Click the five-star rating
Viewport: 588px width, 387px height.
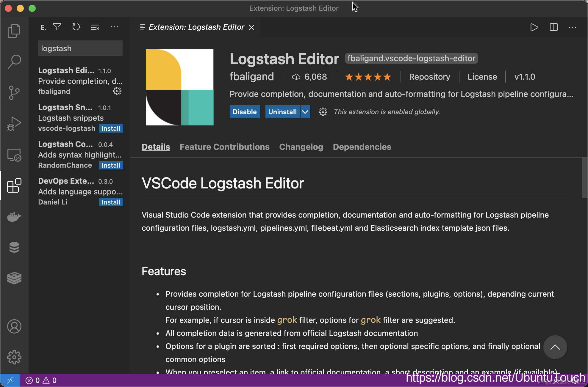tap(368, 77)
